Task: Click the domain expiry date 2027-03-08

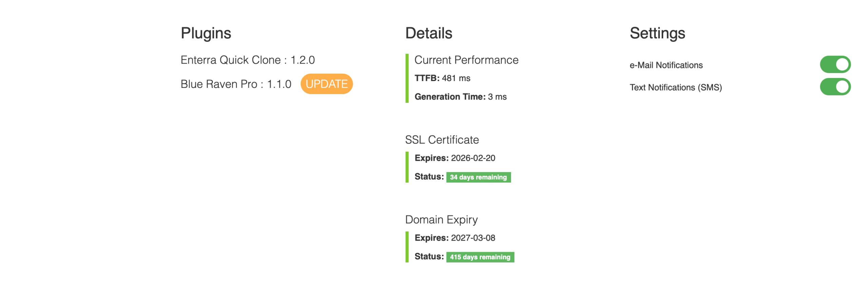Action: coord(473,238)
